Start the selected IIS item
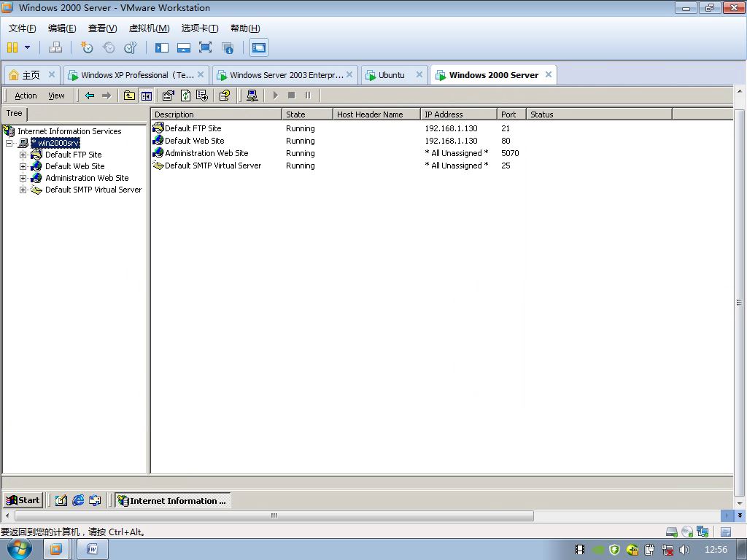 point(275,96)
